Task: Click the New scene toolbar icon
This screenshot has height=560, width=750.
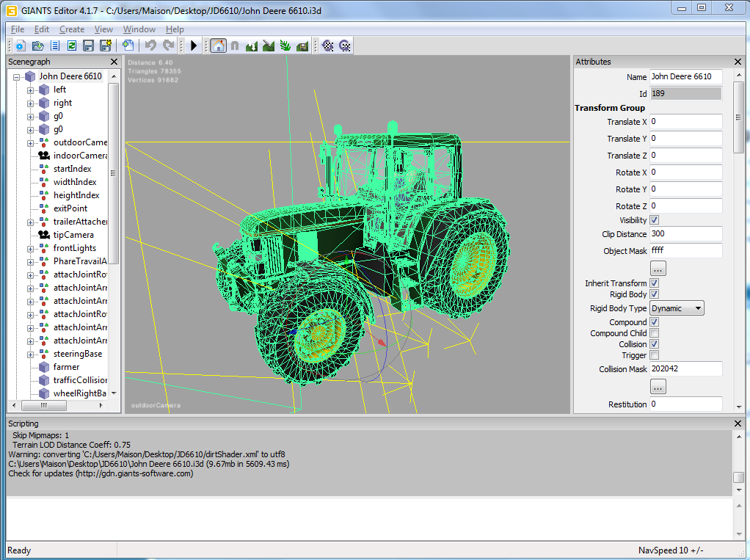Action: [x=20, y=46]
